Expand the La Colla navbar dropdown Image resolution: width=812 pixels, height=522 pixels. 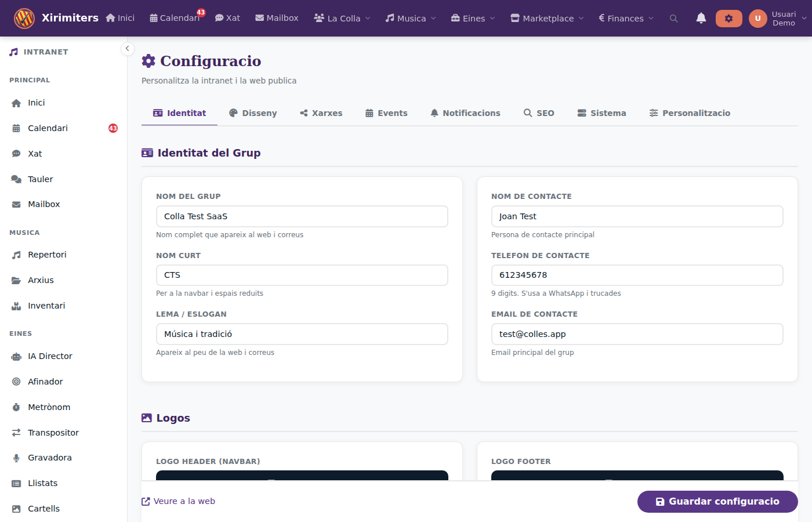pyautogui.click(x=342, y=18)
